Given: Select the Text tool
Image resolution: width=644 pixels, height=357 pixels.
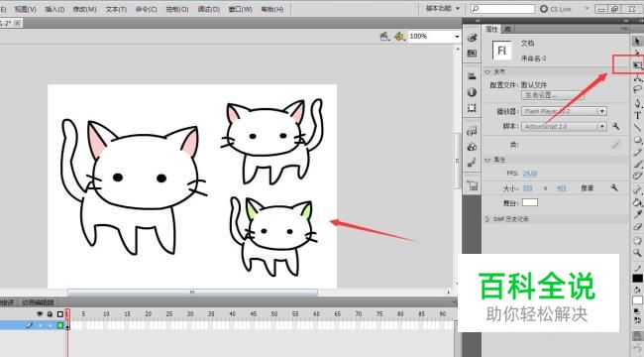Looking at the screenshot, I should [637, 116].
